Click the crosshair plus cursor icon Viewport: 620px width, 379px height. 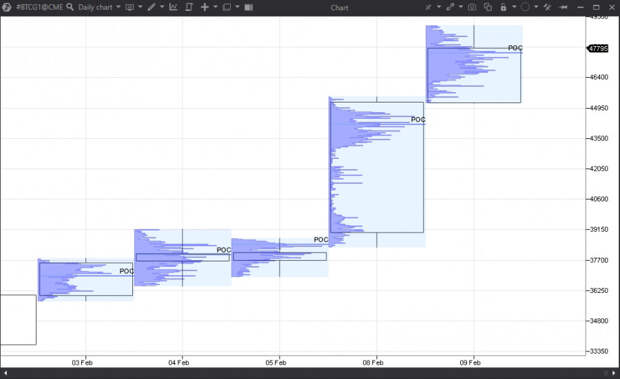(205, 7)
